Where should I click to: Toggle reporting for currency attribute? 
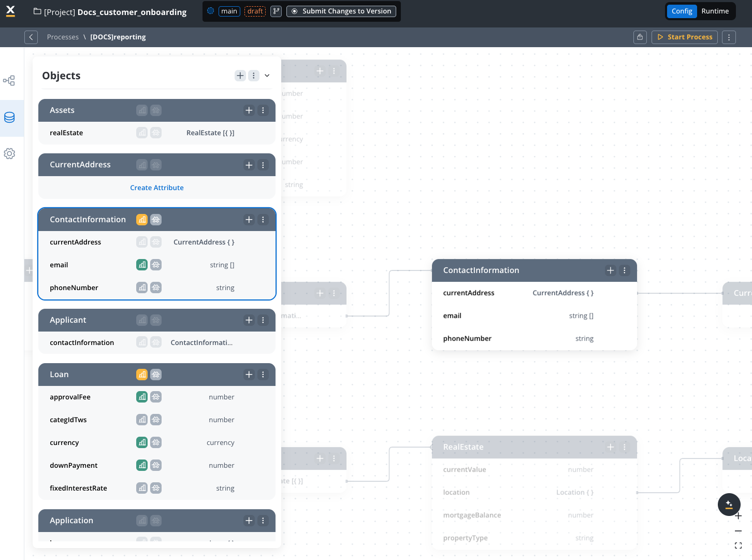click(x=142, y=442)
